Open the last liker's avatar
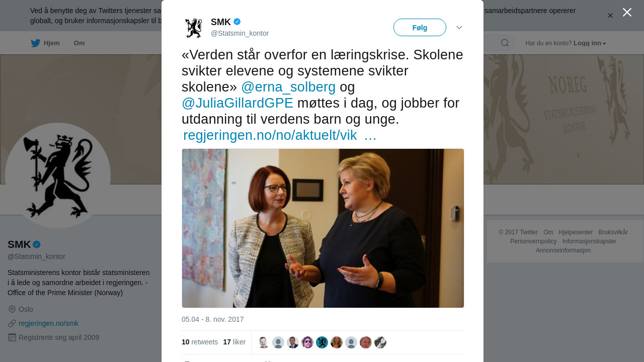Screen dimensions: 644x362 click(380, 342)
